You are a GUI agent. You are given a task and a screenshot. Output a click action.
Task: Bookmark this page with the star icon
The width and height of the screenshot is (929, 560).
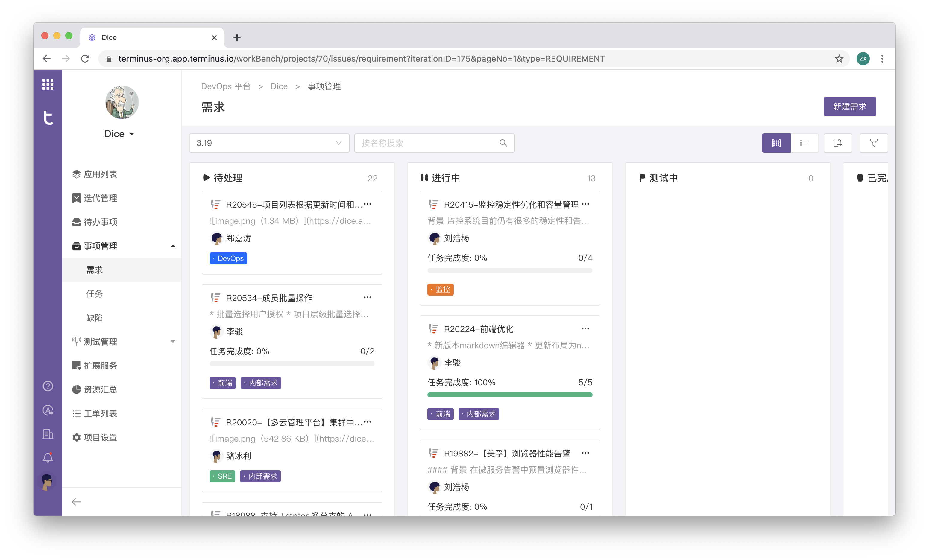click(x=839, y=59)
